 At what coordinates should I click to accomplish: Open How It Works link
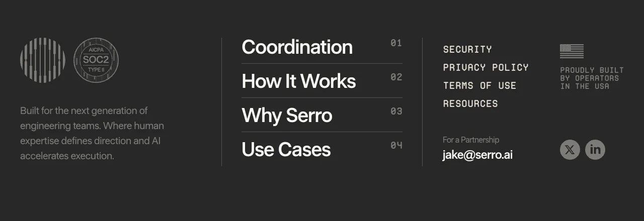(298, 81)
